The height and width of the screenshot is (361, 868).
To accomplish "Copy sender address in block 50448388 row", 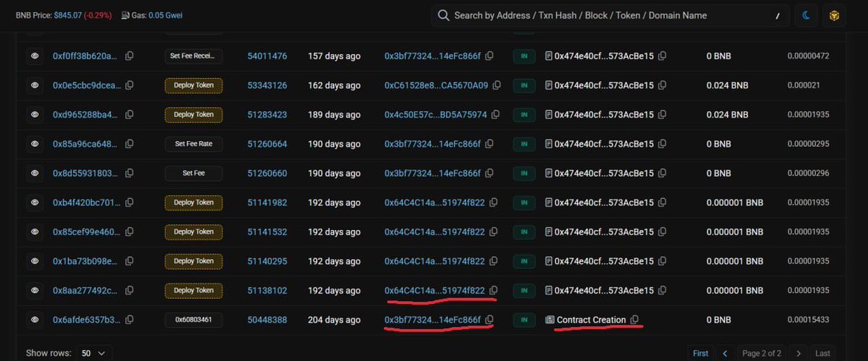I will point(489,320).
